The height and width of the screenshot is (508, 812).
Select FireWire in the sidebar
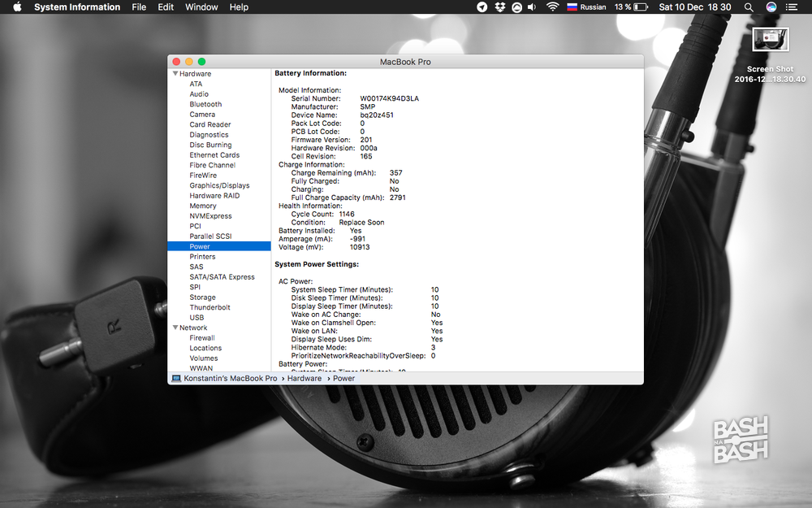tap(203, 176)
